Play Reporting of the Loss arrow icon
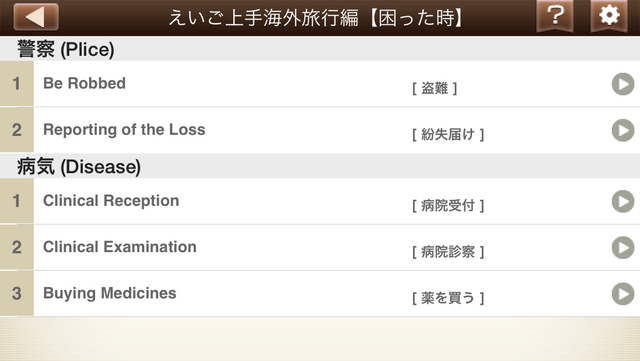 pos(623,130)
